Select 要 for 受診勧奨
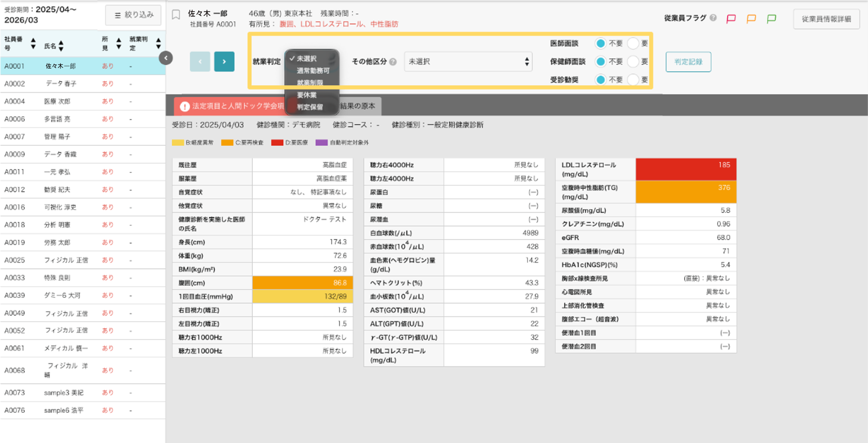The height and width of the screenshot is (443, 868). click(633, 80)
